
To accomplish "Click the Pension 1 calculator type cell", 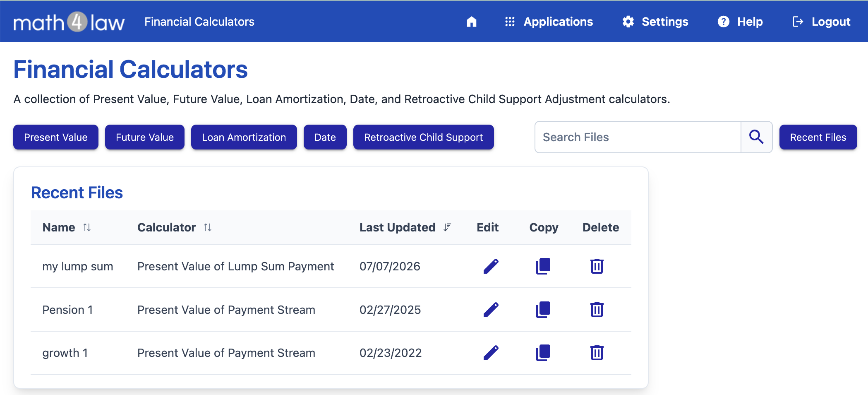I will click(226, 310).
